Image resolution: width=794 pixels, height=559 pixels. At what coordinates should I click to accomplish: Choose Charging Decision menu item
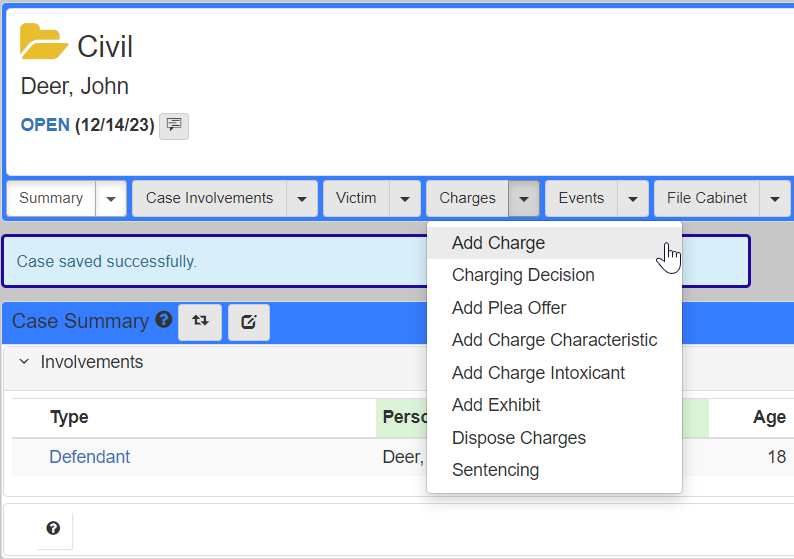(523, 275)
